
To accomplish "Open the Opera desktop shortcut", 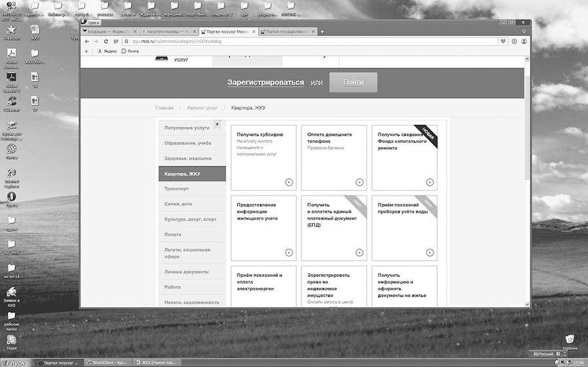I will coord(11,197).
